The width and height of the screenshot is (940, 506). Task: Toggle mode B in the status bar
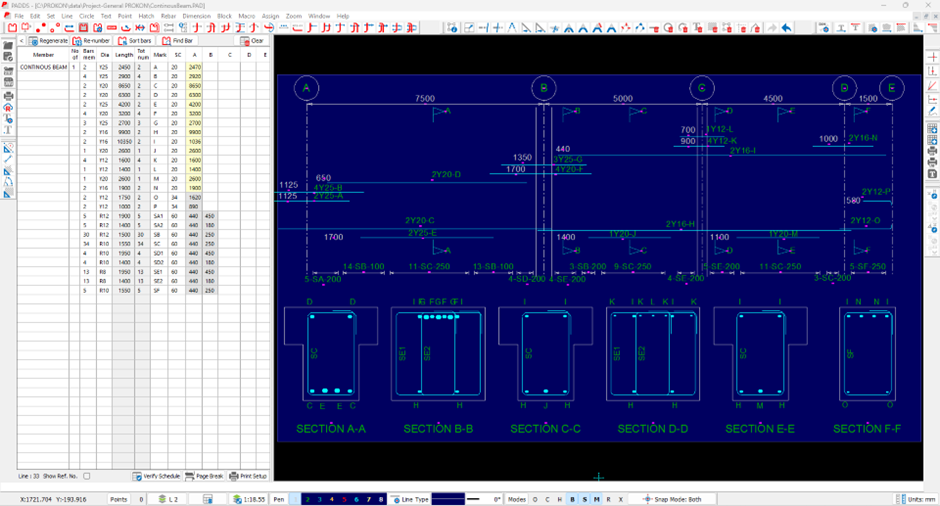point(572,499)
